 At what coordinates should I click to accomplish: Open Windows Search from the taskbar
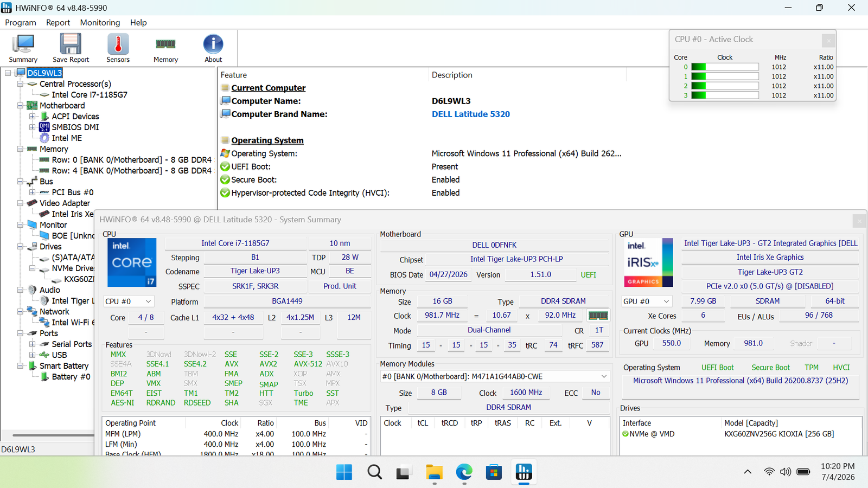[x=374, y=472]
